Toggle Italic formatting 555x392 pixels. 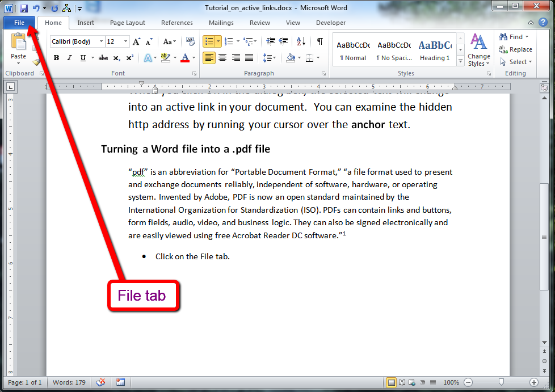[x=69, y=58]
